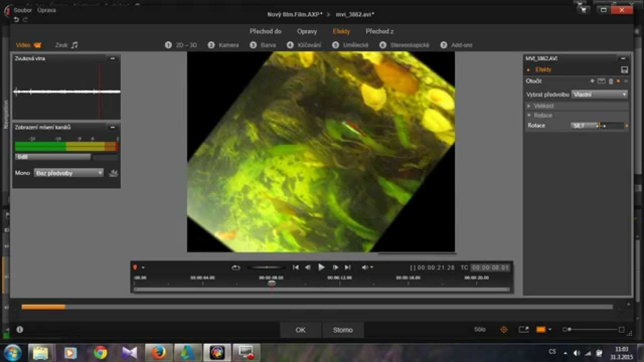
Task: Select the 2D – 3D effects category
Action: point(181,45)
